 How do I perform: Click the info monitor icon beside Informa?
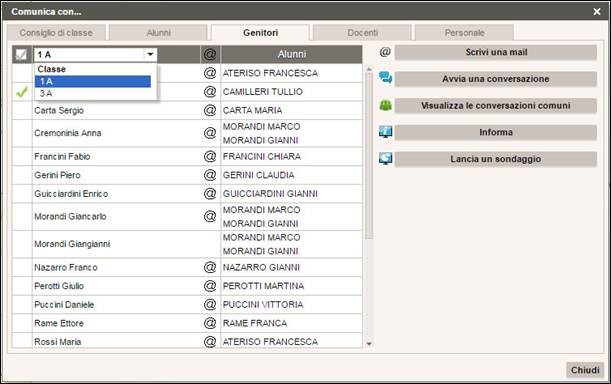coord(385,132)
